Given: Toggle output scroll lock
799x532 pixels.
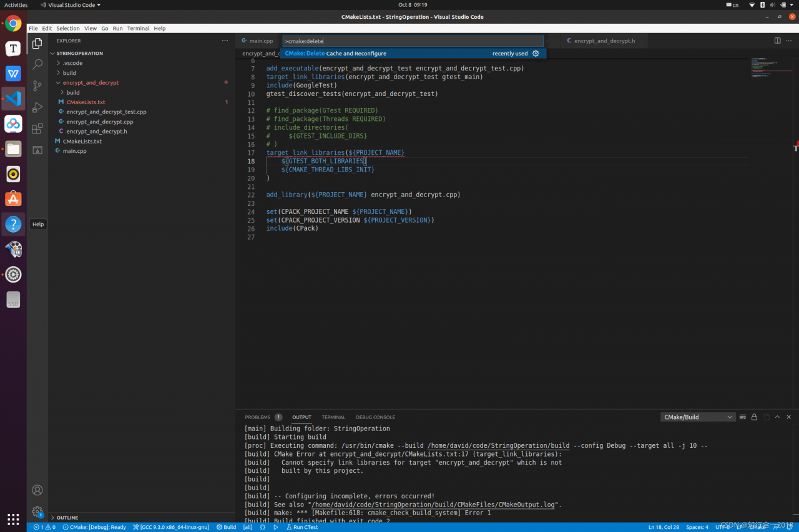Looking at the screenshot, I should (754, 417).
